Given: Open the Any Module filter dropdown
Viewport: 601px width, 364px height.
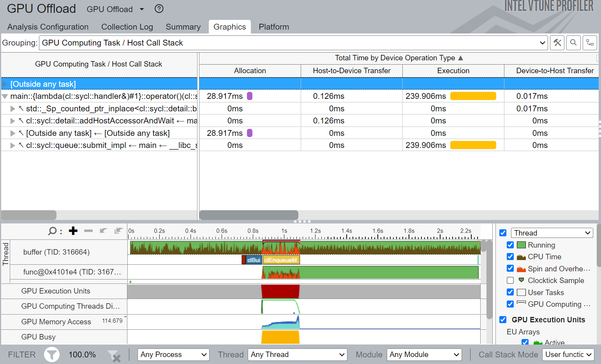Looking at the screenshot, I should point(424,355).
